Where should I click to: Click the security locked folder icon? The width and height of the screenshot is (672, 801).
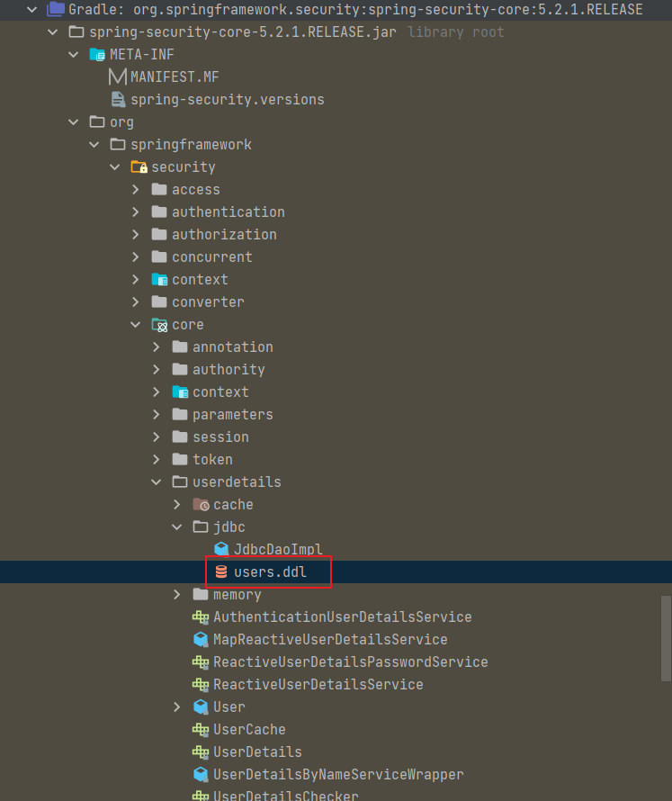pos(139,167)
